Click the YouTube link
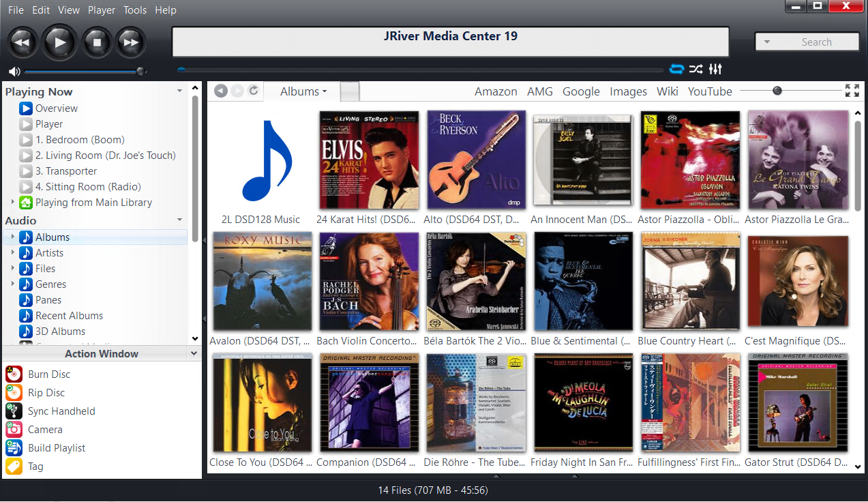The image size is (868, 502). pos(710,91)
